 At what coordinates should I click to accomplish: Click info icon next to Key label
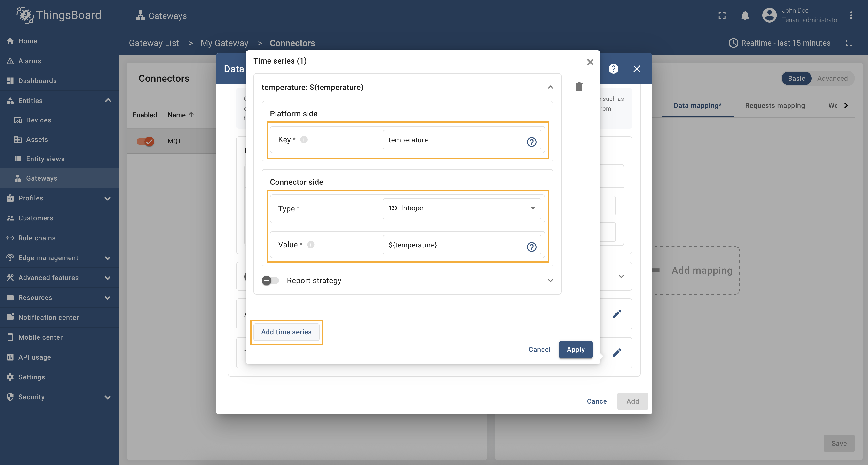(304, 140)
